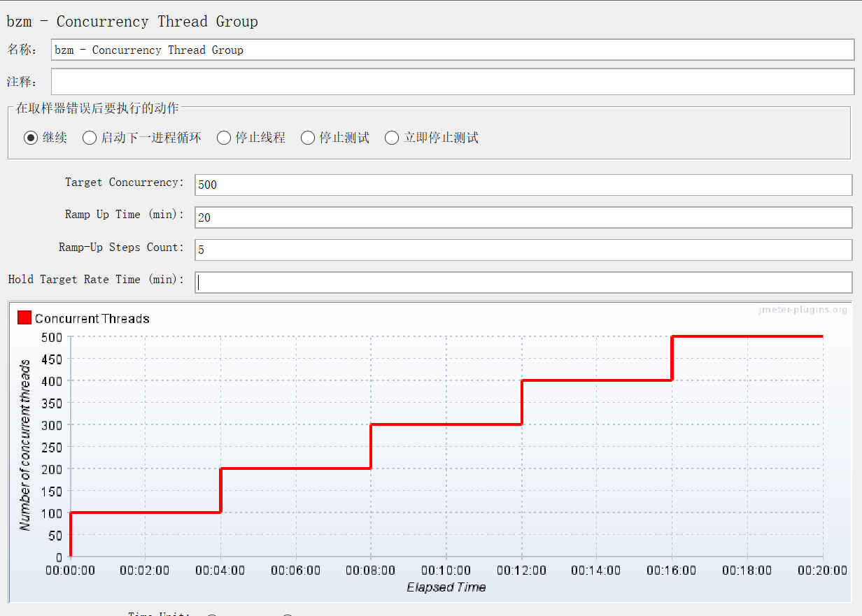Choose the 停止测试 radio option

click(x=335, y=138)
